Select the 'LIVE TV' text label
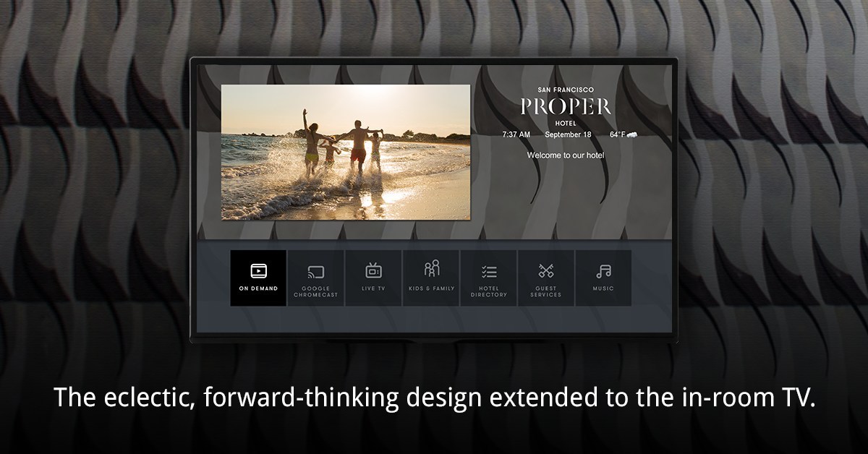The height and width of the screenshot is (454, 868). [373, 288]
